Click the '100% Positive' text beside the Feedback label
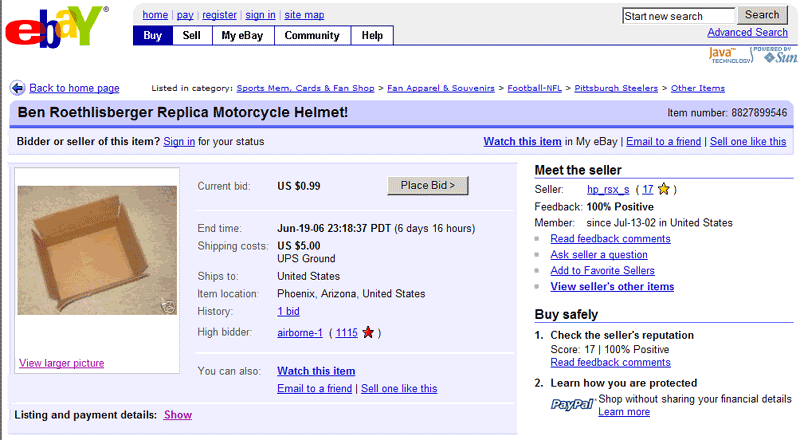The height and width of the screenshot is (440, 800). [620, 207]
